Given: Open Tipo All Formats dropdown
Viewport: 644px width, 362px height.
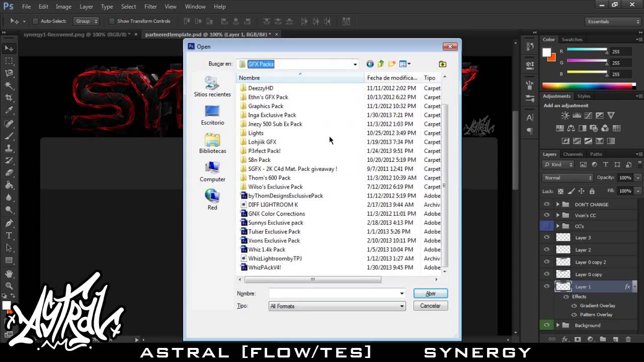Looking at the screenshot, I should [x=402, y=306].
